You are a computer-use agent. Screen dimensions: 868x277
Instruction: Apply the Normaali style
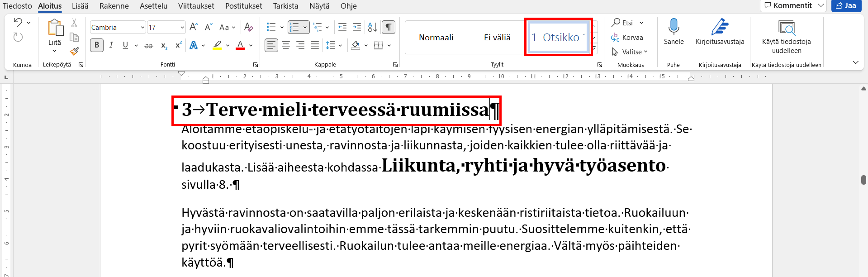click(436, 37)
